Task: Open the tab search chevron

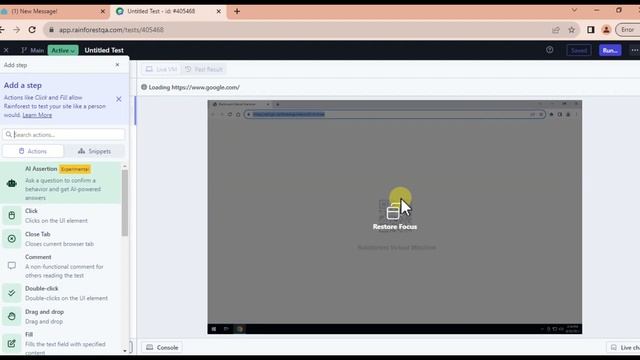Action: 574,10
